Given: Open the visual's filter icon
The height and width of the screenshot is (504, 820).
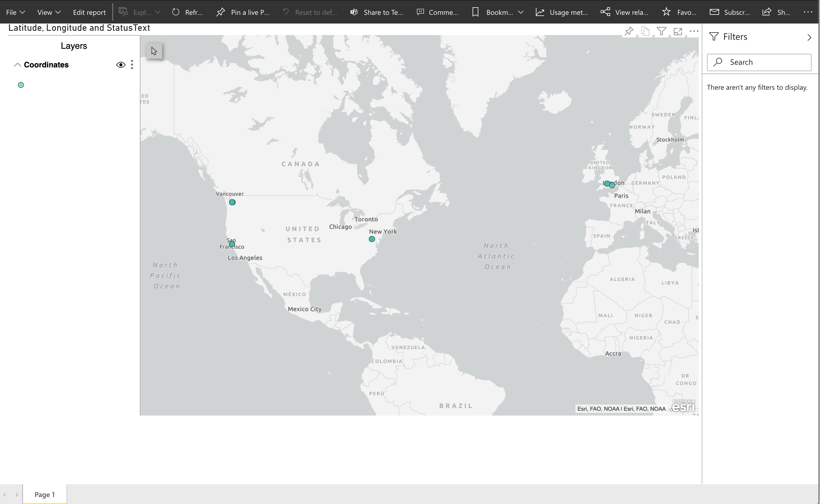Looking at the screenshot, I should pos(661,31).
